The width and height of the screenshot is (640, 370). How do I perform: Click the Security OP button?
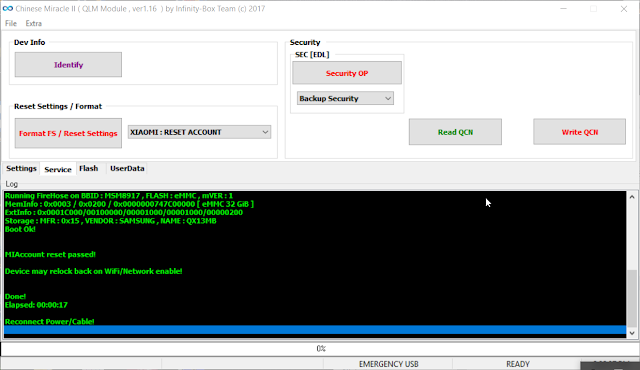(x=347, y=73)
